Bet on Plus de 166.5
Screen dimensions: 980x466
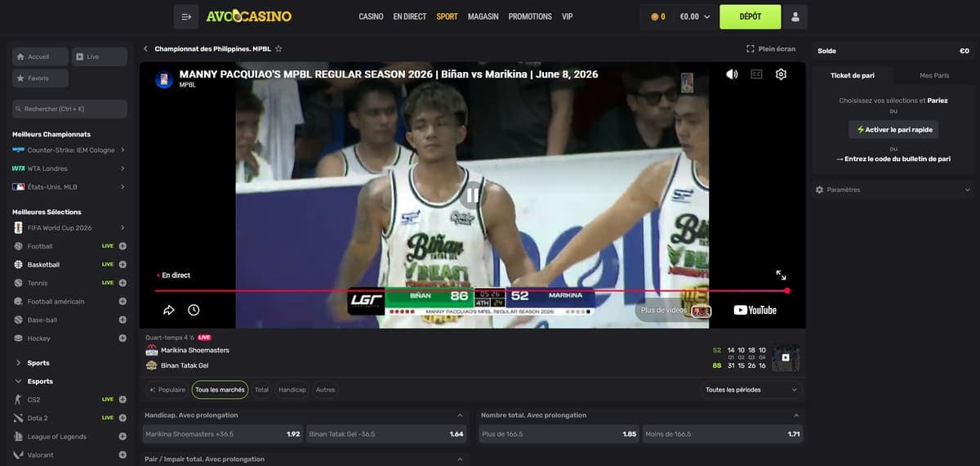(559, 434)
